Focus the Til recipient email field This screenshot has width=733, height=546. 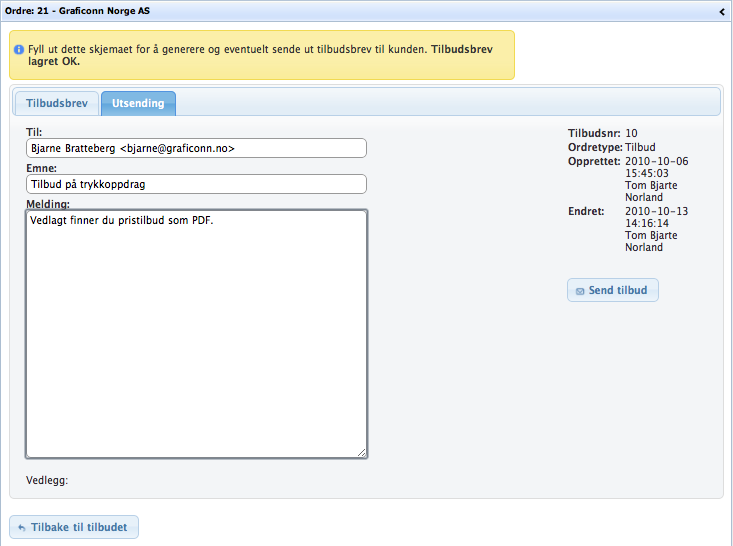[x=196, y=148]
